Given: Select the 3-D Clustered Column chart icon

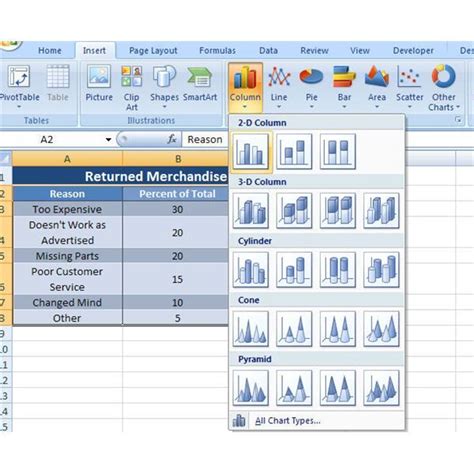Looking at the screenshot, I should point(251,211).
